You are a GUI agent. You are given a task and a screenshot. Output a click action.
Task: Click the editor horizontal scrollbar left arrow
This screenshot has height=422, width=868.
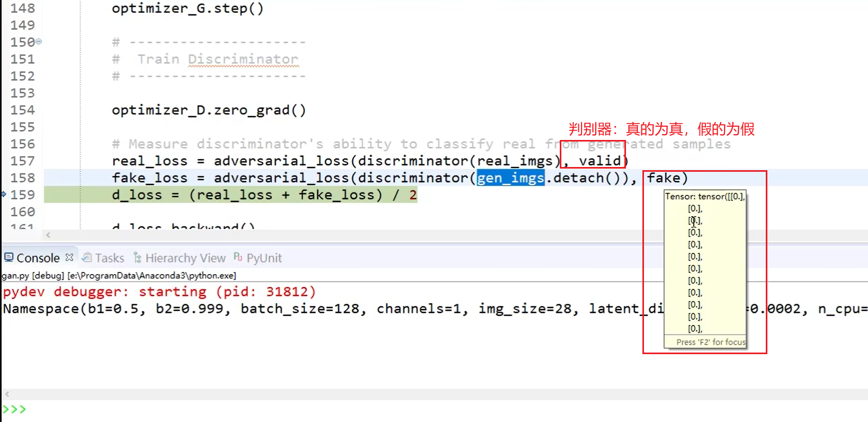(48, 235)
